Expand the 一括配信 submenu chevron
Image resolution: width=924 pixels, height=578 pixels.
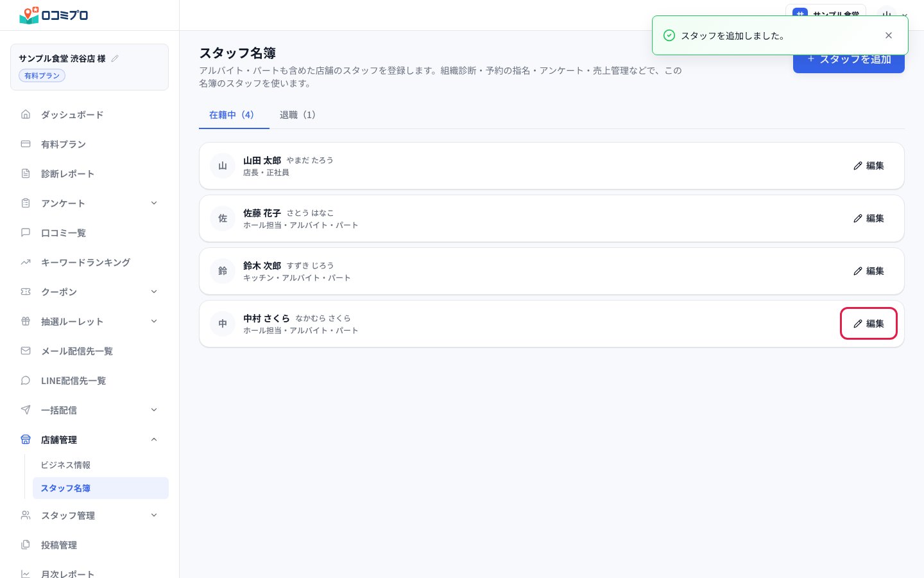(154, 410)
